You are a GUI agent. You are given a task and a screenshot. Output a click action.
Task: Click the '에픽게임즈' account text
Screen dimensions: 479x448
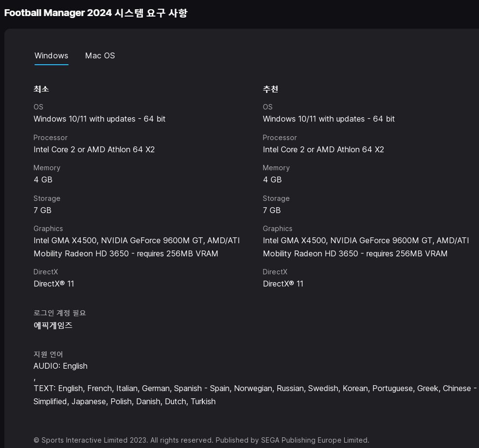click(x=53, y=325)
